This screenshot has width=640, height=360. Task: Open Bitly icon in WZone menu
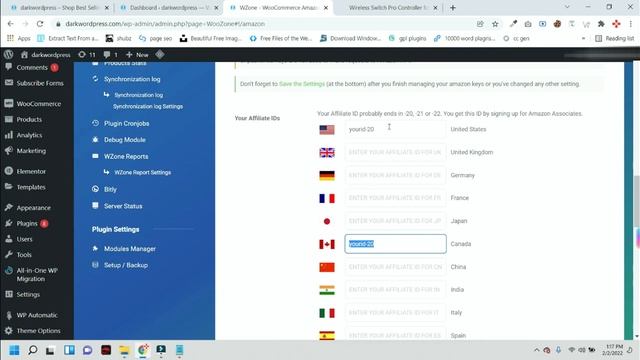click(x=95, y=189)
